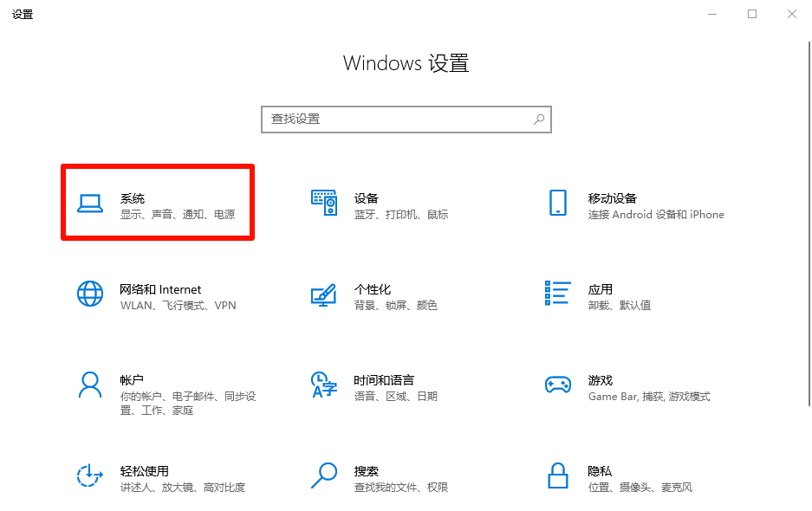Click the 个性化 paintbrush icon
This screenshot has height=511, width=812.
[323, 294]
